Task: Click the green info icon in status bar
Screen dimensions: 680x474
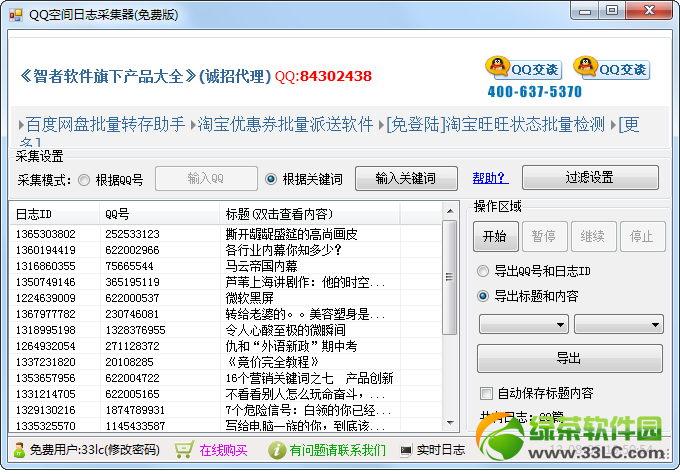Action: pyautogui.click(x=277, y=450)
